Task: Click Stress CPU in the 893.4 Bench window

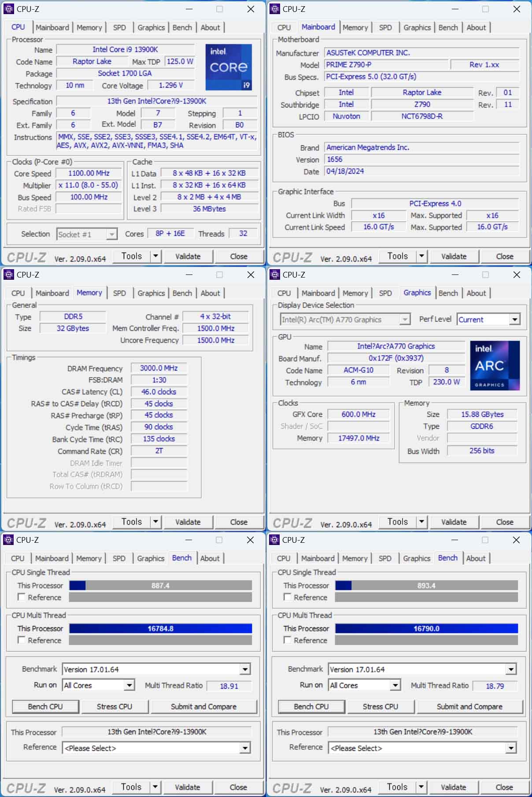Action: pyautogui.click(x=381, y=706)
